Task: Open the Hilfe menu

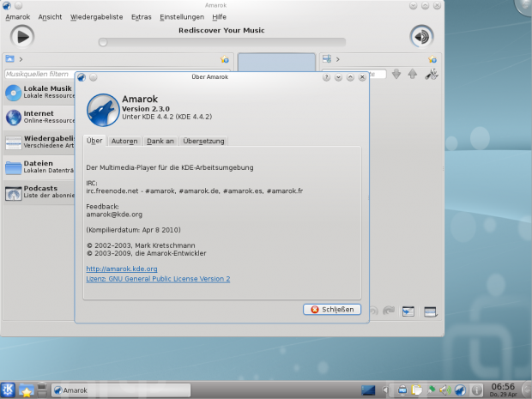Action: pyautogui.click(x=219, y=17)
